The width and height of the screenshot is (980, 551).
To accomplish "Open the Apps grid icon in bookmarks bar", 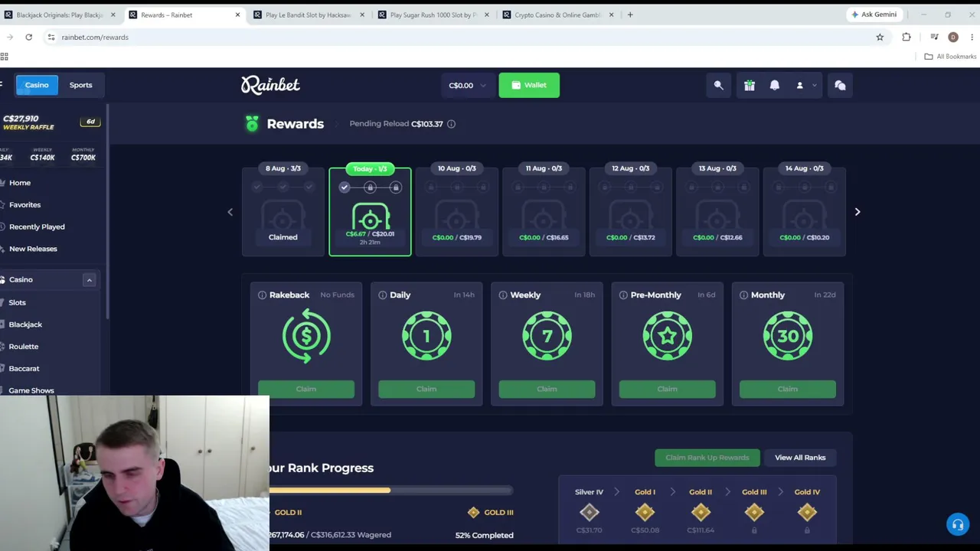I will 4,57.
